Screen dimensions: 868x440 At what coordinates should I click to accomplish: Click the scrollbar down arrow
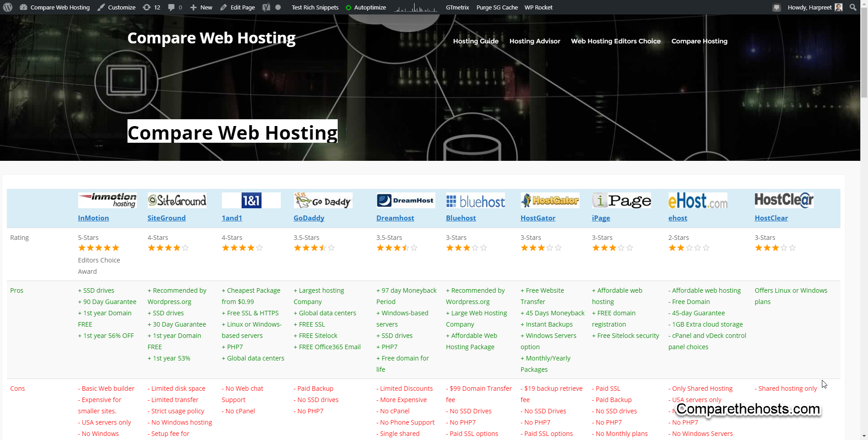pos(864,436)
